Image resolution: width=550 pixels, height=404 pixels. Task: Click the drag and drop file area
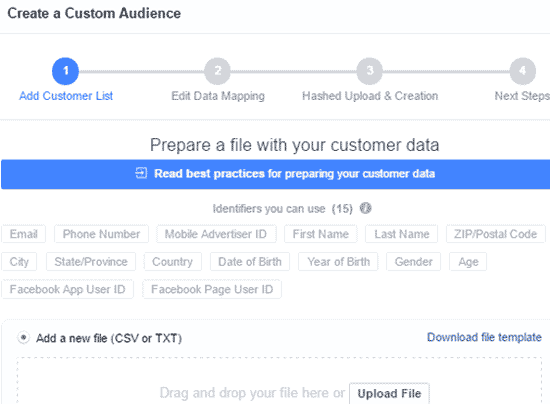click(x=279, y=381)
